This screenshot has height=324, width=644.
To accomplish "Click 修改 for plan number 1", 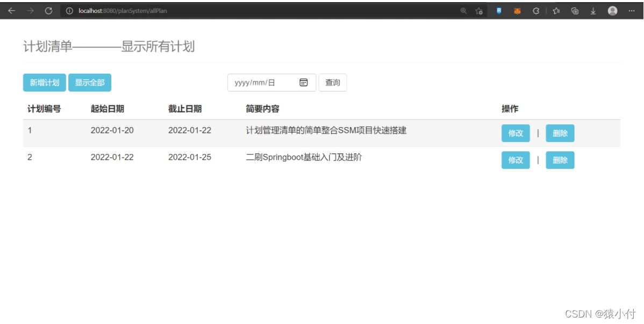I will point(516,133).
